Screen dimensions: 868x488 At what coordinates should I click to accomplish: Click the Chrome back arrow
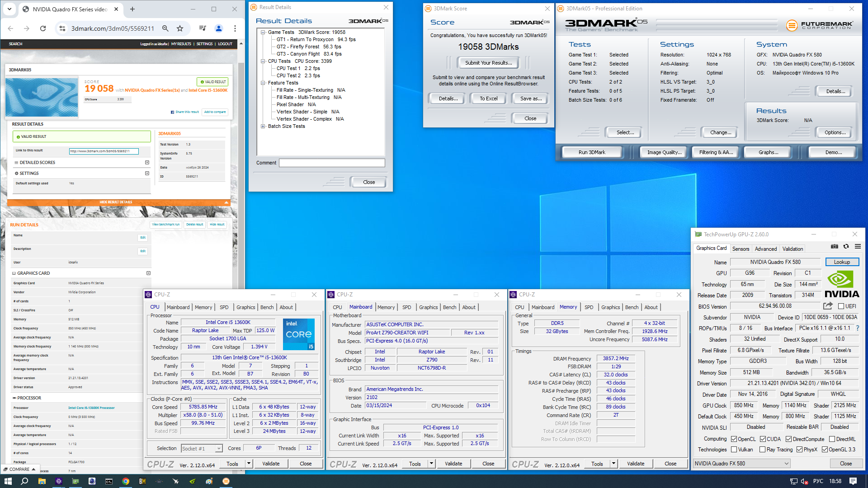(x=10, y=28)
